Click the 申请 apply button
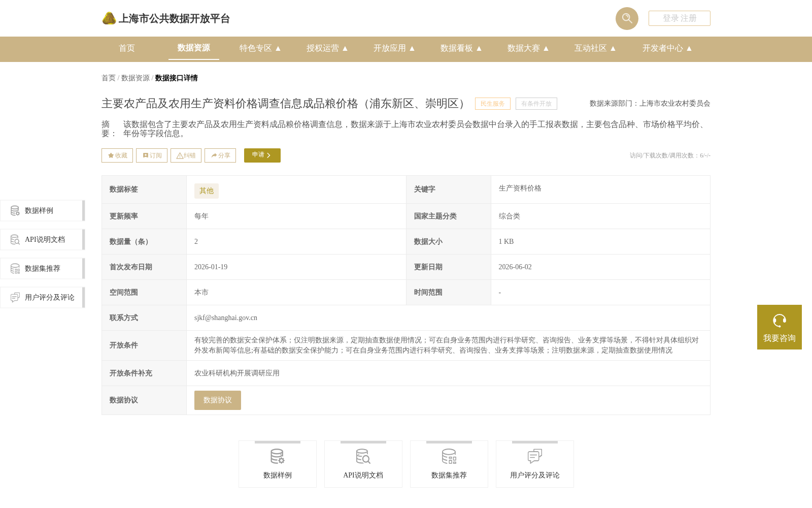This screenshot has height=508, width=812. pos(262,155)
